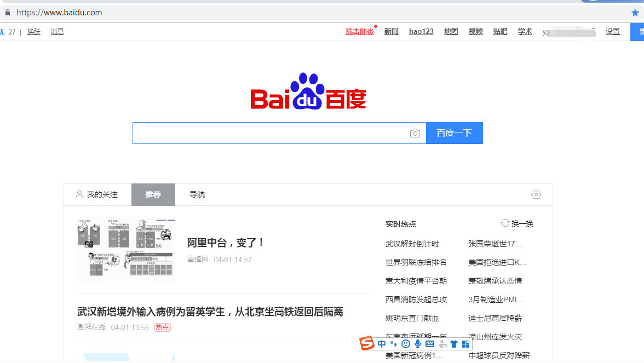Toggle Sogou punctuation mode icon

(x=393, y=344)
